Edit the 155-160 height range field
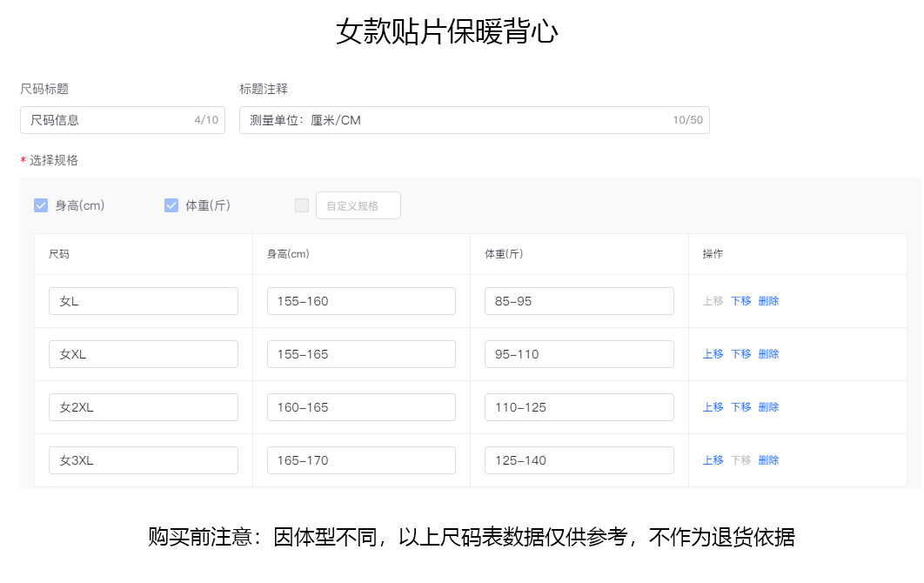Screen dimensions: 924x583 [361, 300]
